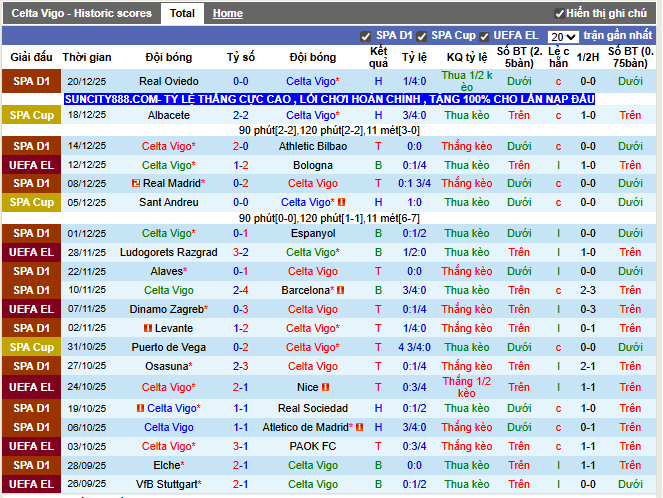
Task: Click the SPA Cup label on 31/10/25 row
Action: pos(31,347)
